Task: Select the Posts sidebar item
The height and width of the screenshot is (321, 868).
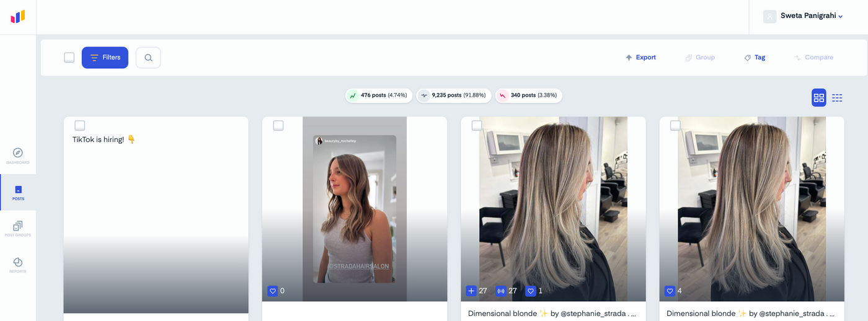Action: click(18, 193)
